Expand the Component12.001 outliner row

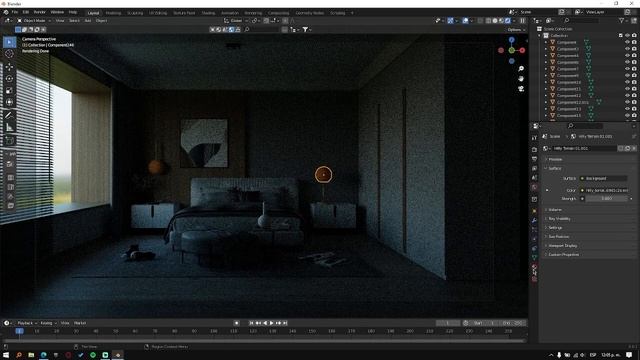tap(546, 102)
